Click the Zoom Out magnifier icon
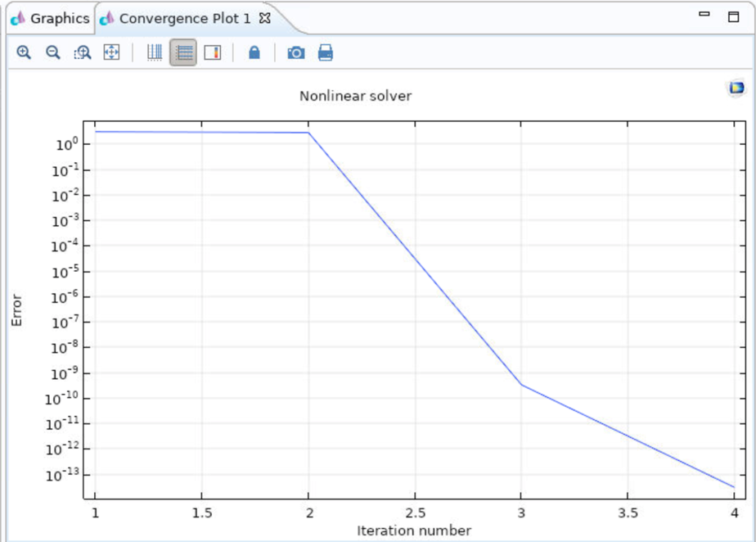756x542 pixels. coord(53,53)
